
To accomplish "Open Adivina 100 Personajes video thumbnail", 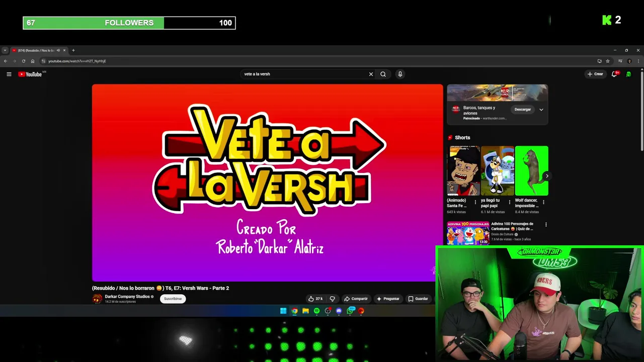I will click(468, 233).
